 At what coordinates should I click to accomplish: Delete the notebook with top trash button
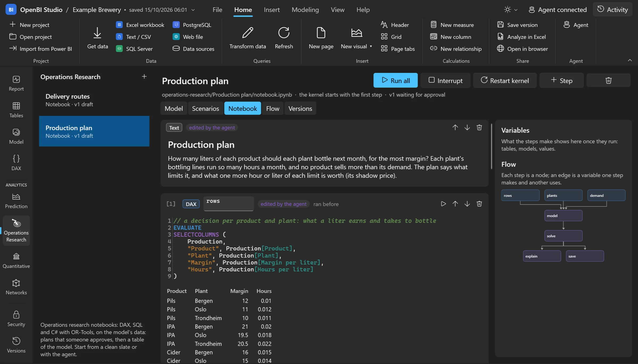coord(608,80)
